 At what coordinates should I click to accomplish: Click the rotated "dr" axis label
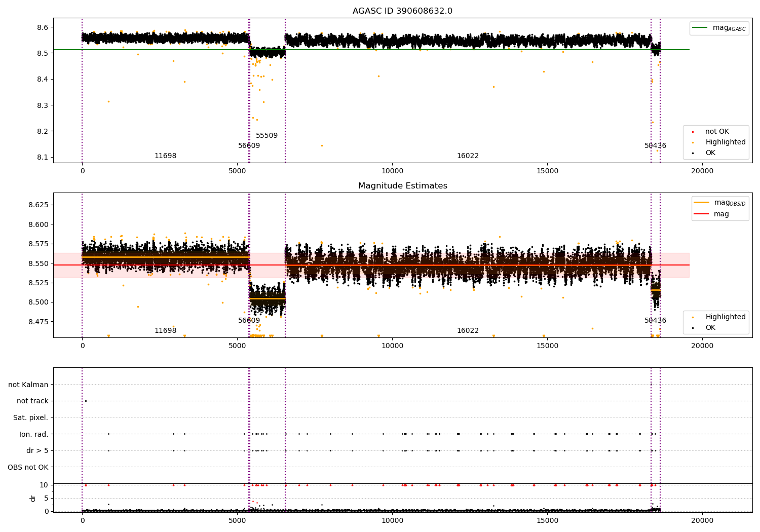tap(33, 498)
